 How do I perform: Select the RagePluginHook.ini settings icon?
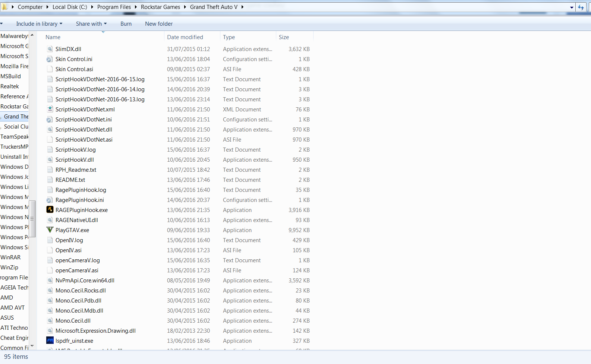pos(50,200)
